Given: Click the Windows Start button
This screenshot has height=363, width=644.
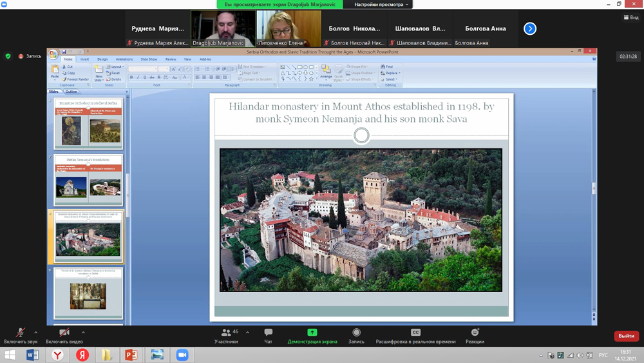Looking at the screenshot, I should pos(10,355).
